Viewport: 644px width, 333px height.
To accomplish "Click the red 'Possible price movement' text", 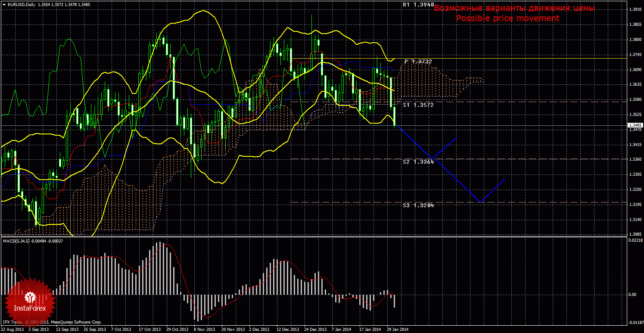I will (x=507, y=18).
